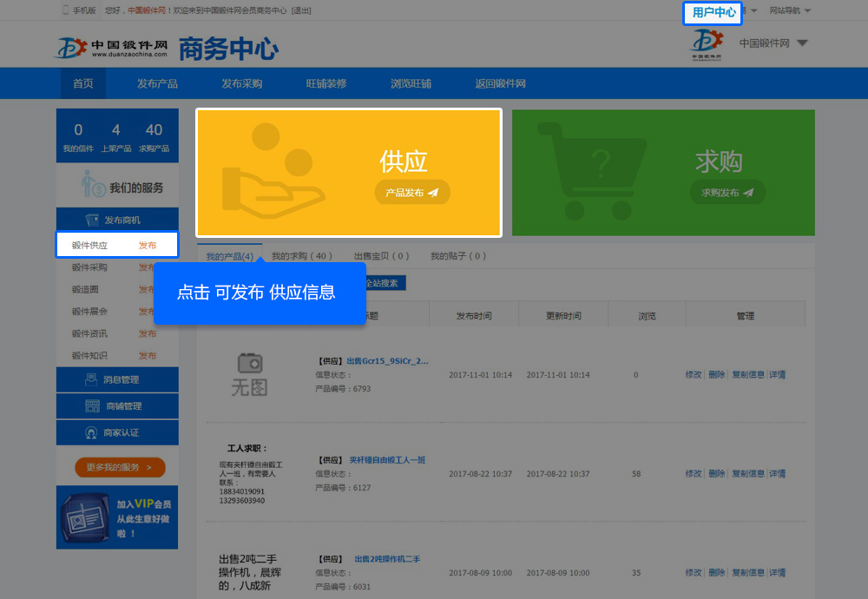Click 发布 next to 锻件供应
Viewport: 868px width, 599px height.
(148, 246)
